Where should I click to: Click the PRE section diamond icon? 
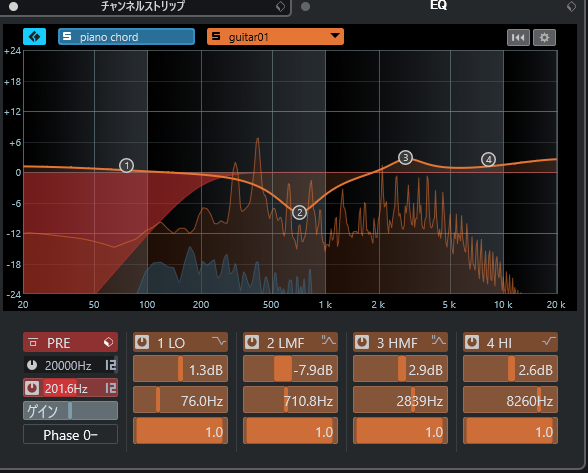coord(108,342)
